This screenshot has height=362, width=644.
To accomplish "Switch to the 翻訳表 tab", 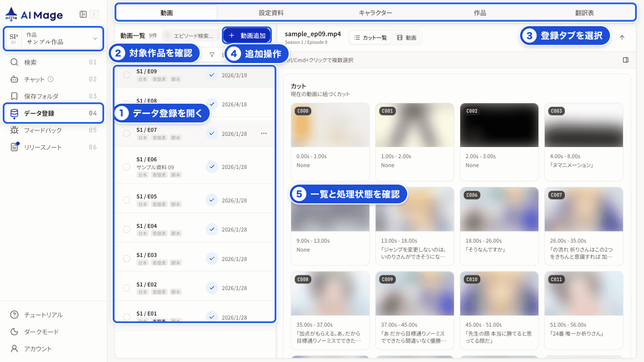I will 585,13.
